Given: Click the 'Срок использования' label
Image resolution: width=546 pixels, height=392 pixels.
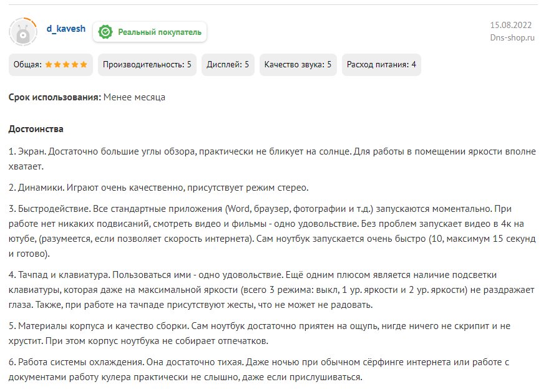Looking at the screenshot, I should click(54, 97).
